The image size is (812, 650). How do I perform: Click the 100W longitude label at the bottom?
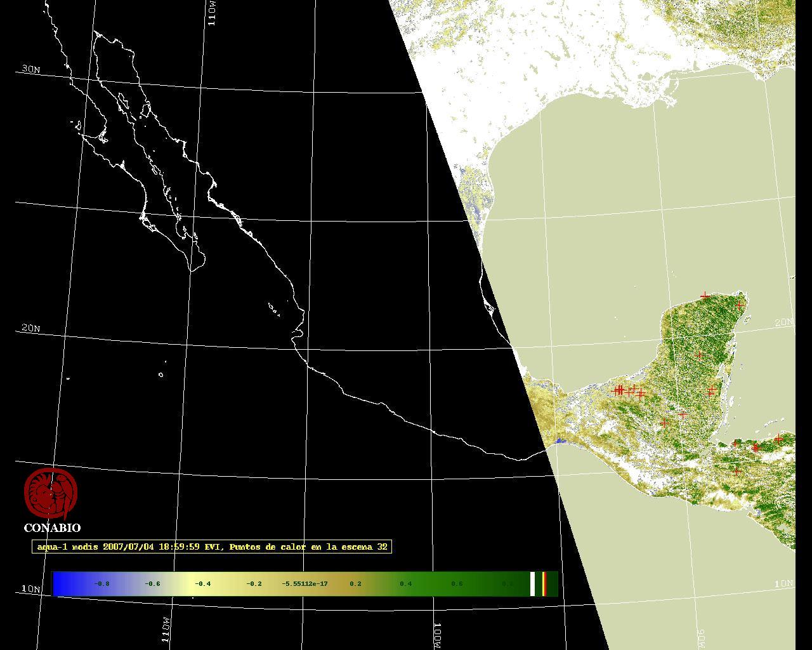click(437, 635)
